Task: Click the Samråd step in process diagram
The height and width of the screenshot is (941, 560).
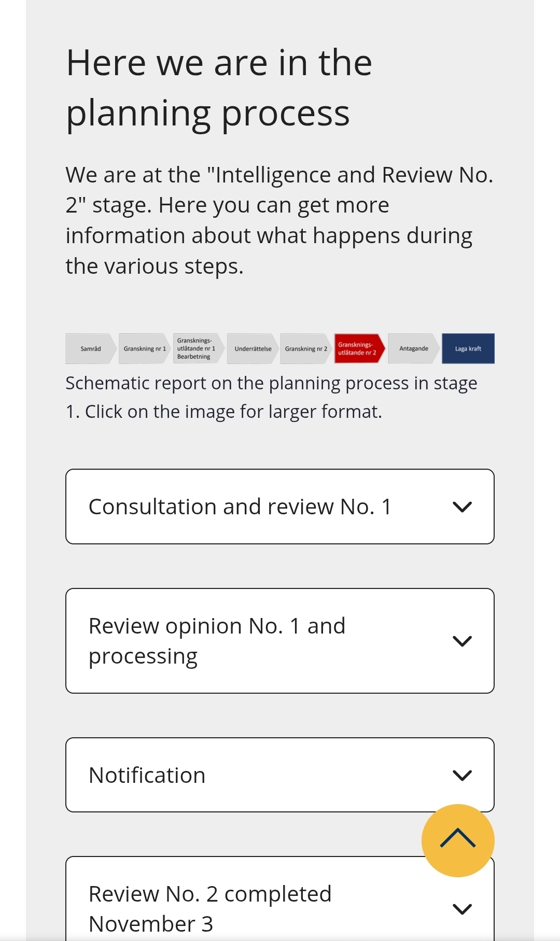Action: [x=90, y=349]
